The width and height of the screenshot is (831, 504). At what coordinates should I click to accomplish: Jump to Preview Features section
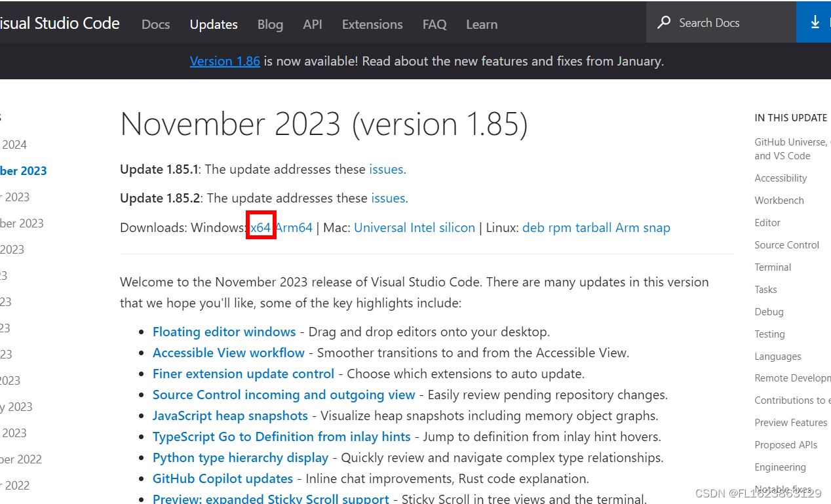791,423
